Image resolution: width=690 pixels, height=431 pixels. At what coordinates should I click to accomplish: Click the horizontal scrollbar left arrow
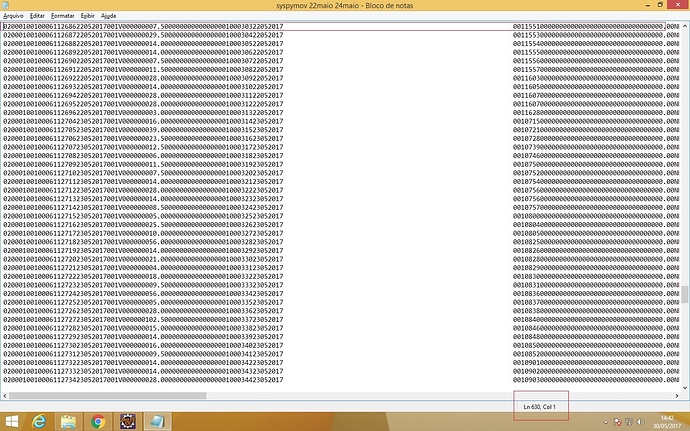tap(5, 396)
